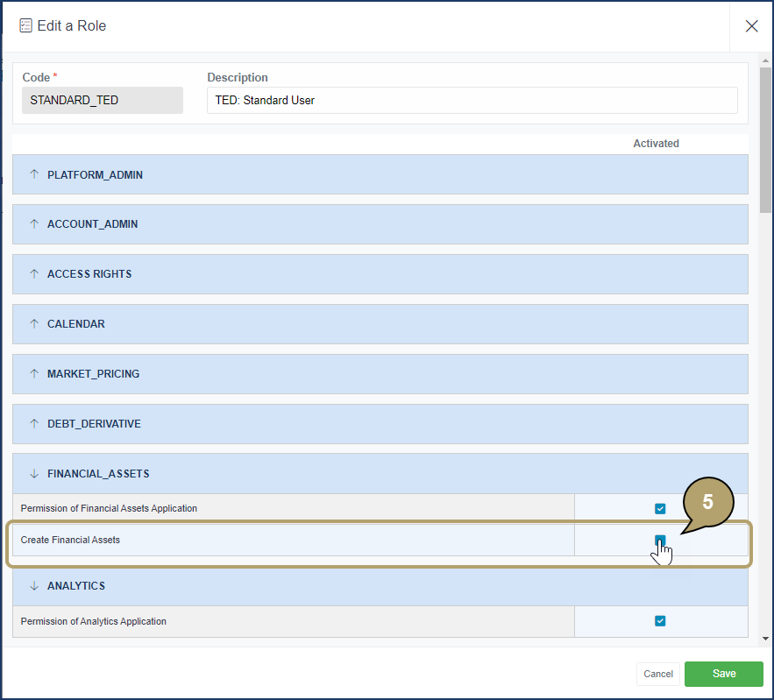Toggle Permission of Financial Assets Application checkbox
This screenshot has height=700, width=774.
[660, 509]
